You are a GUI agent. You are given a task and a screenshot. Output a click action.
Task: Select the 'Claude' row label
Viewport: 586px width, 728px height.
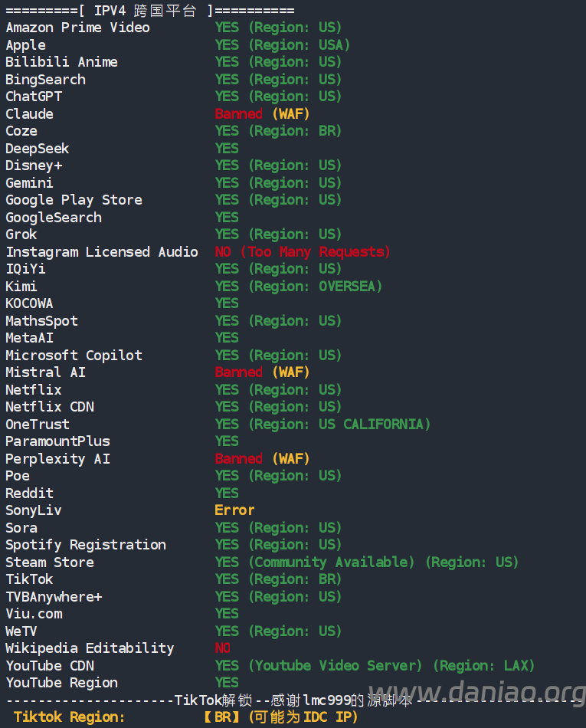[30, 113]
